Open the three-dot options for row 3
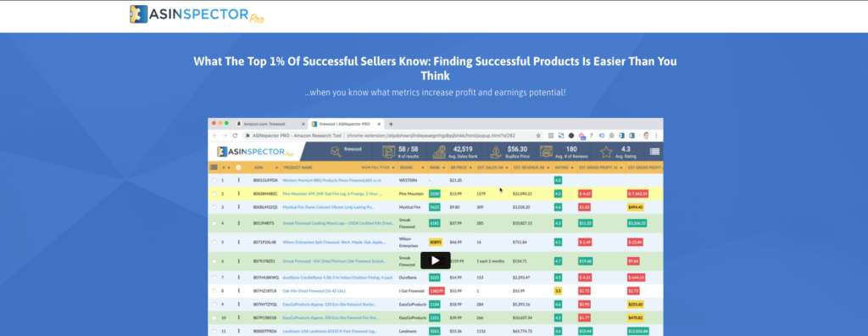 pyautogui.click(x=238, y=207)
